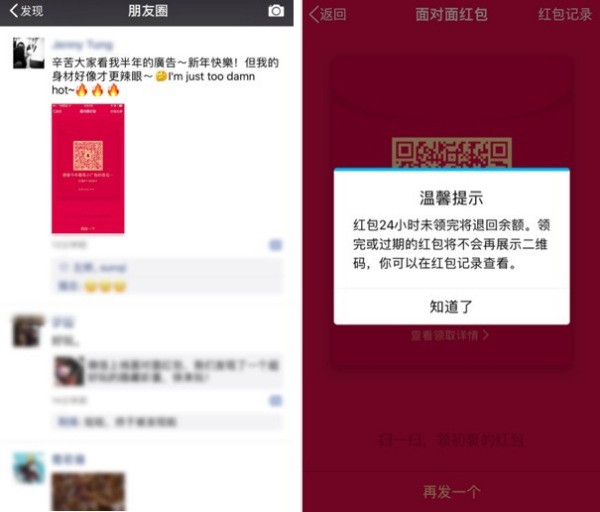600x512 pixels.
Task: Open 查看领取详情 details link
Action: 450,335
